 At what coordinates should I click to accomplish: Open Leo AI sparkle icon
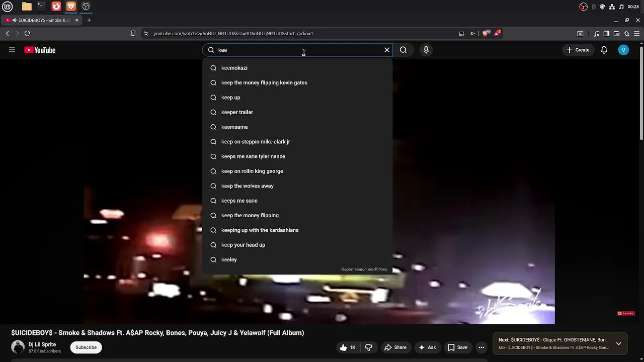click(626, 34)
